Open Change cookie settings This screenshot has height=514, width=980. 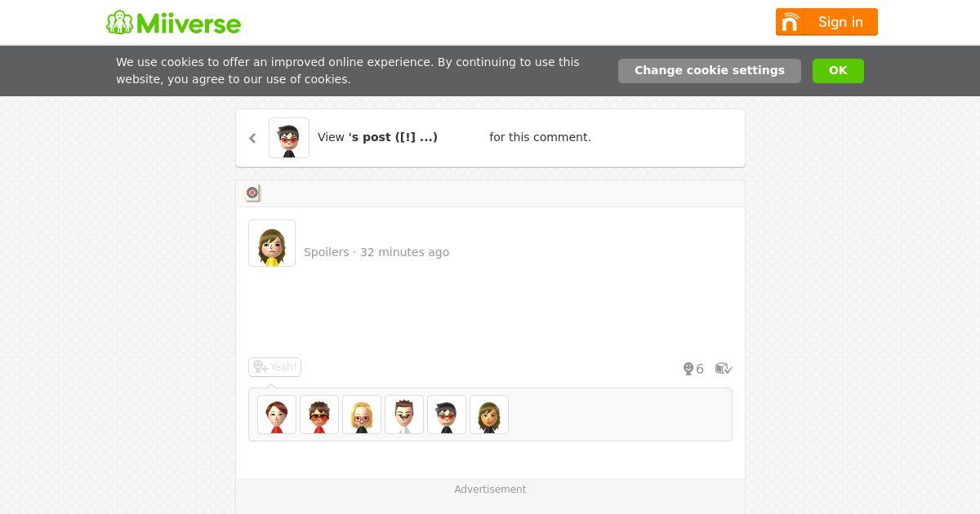tap(710, 71)
